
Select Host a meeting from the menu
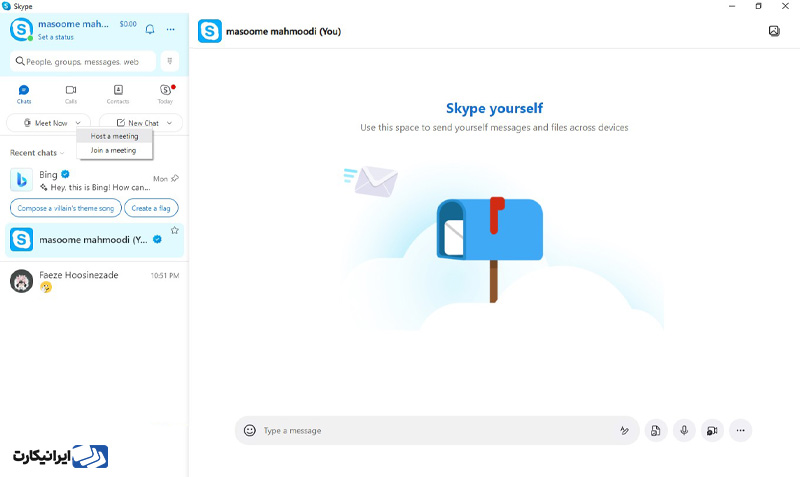pyautogui.click(x=114, y=136)
